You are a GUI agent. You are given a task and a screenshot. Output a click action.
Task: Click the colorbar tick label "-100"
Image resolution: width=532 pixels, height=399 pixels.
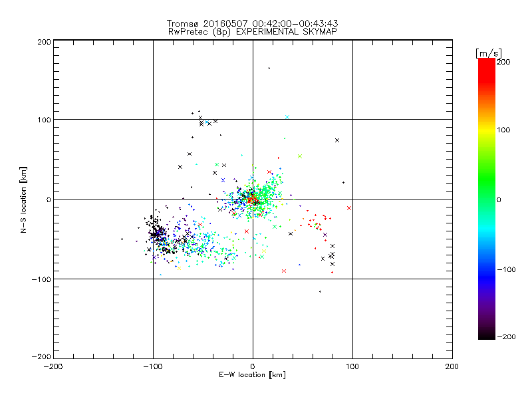click(x=506, y=269)
